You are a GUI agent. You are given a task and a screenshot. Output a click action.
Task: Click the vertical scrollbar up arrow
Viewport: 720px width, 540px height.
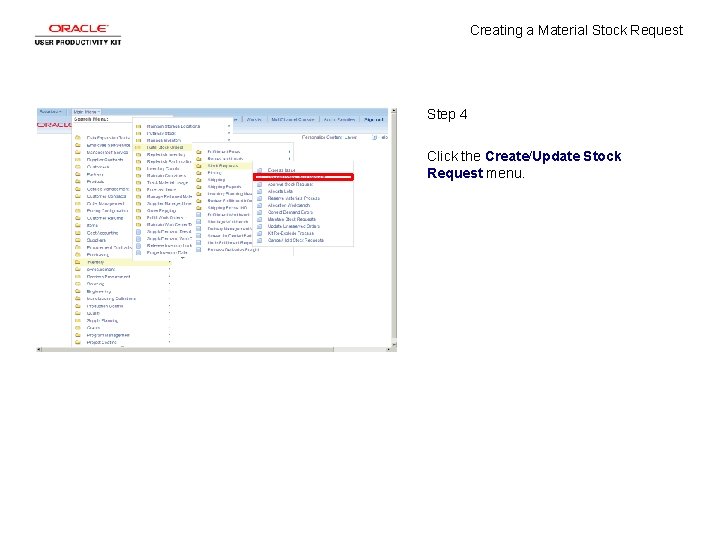pos(394,111)
